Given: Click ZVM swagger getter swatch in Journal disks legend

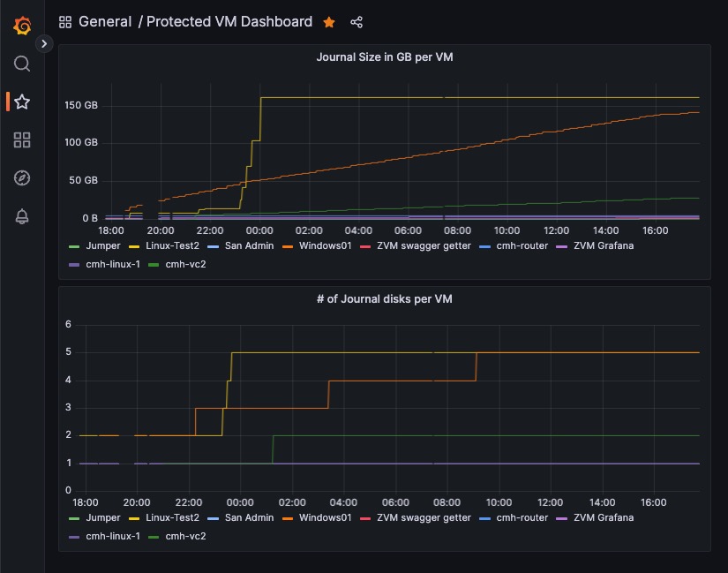Looking at the screenshot, I should [x=365, y=518].
